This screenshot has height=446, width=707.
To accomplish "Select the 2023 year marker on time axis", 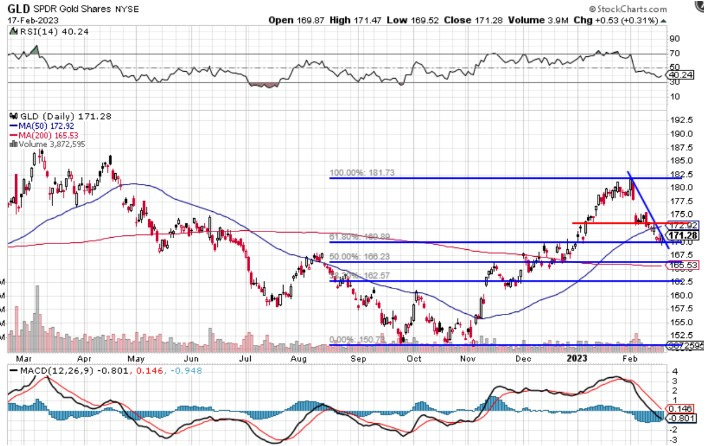I will point(575,356).
